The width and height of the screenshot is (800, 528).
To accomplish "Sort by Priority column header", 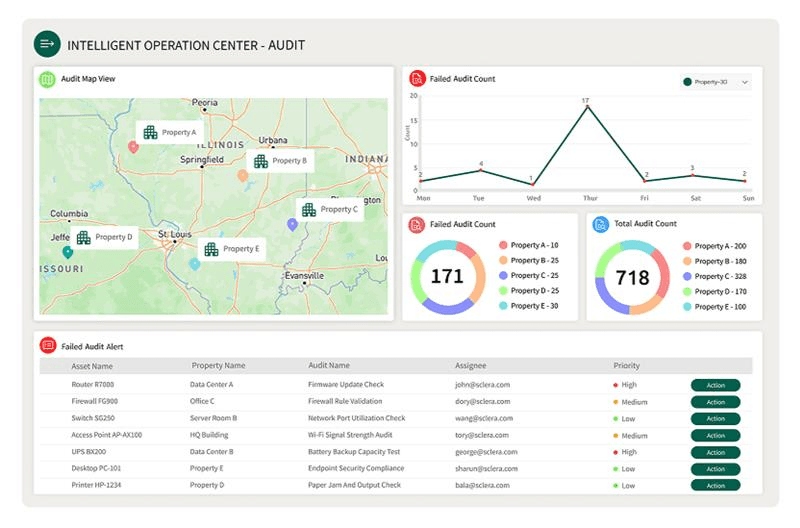I will [626, 366].
